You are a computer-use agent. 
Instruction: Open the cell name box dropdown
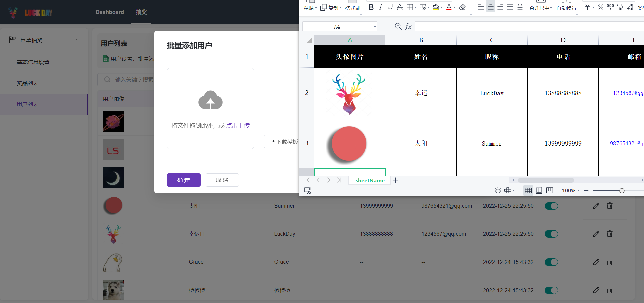click(375, 27)
